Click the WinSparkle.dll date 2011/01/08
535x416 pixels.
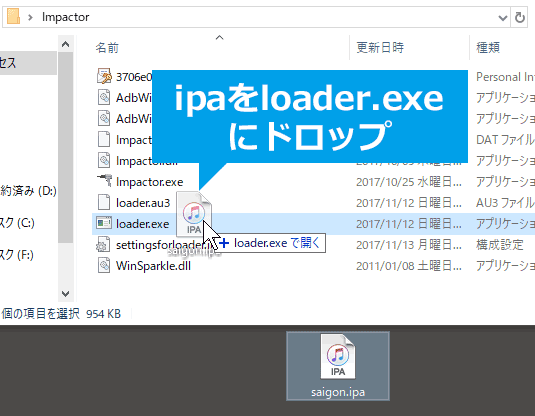pos(409,266)
